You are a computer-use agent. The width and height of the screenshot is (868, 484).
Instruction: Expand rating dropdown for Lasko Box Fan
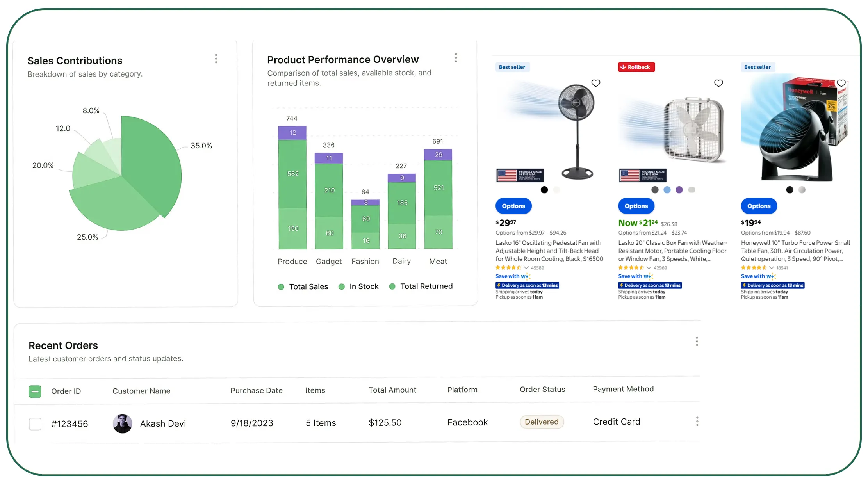click(649, 268)
